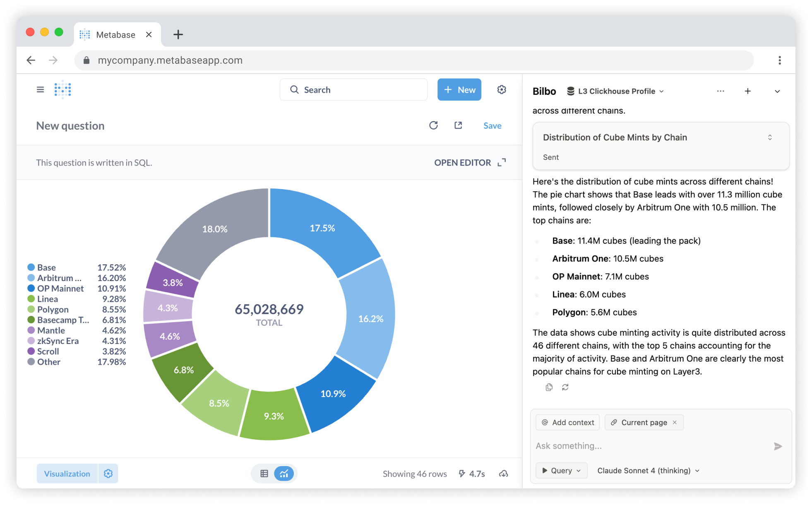Click the 6.8% dark green slice
This screenshot has width=812, height=505.
tap(183, 370)
